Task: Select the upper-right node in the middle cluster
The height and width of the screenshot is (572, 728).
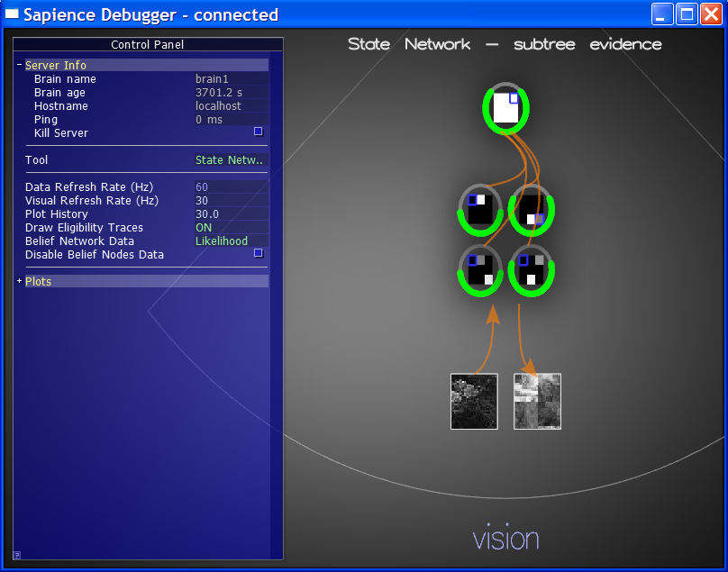Action: click(x=531, y=208)
